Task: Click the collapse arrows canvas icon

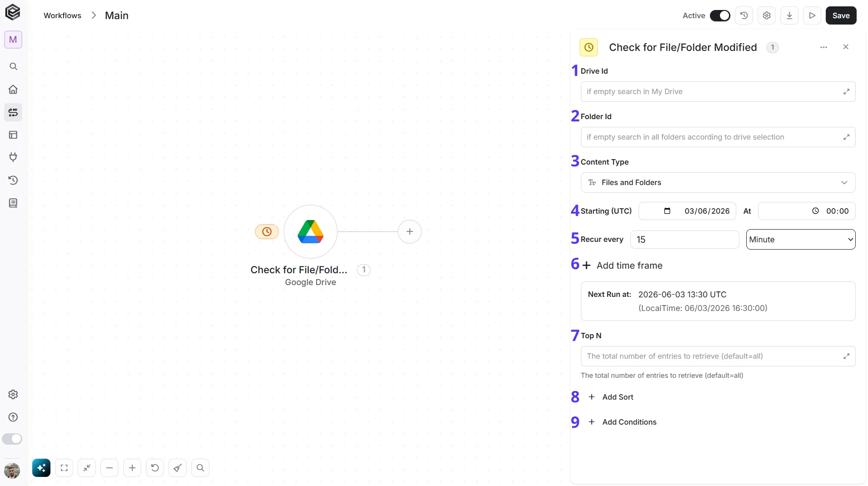Action: pos(87,468)
